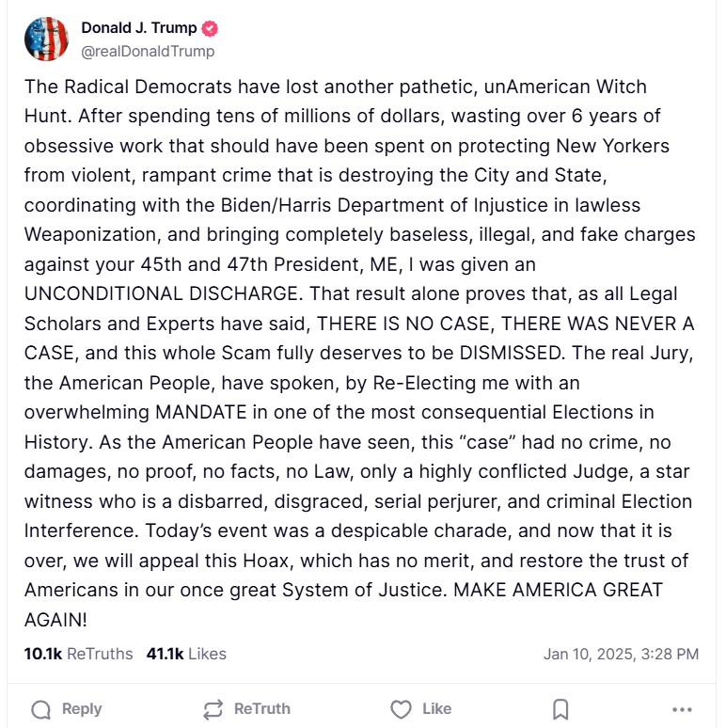Click the ReTruth arrows icon
The image size is (726, 728).
tap(213, 709)
